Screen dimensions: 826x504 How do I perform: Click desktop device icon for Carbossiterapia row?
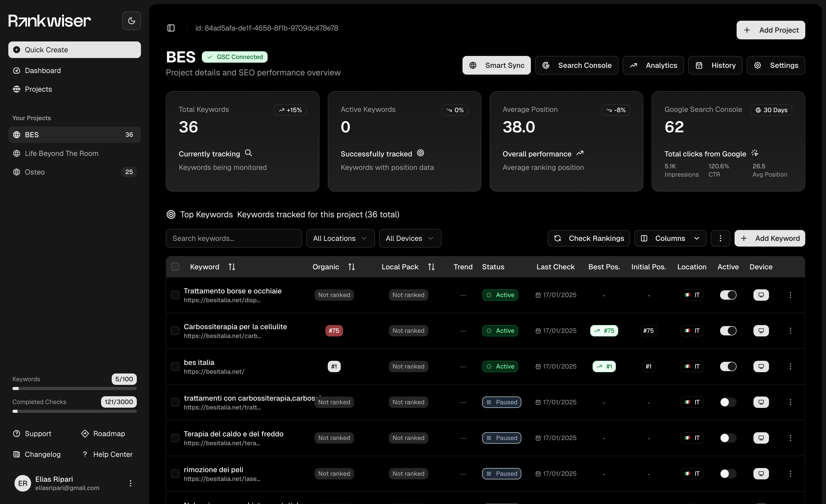[761, 331]
